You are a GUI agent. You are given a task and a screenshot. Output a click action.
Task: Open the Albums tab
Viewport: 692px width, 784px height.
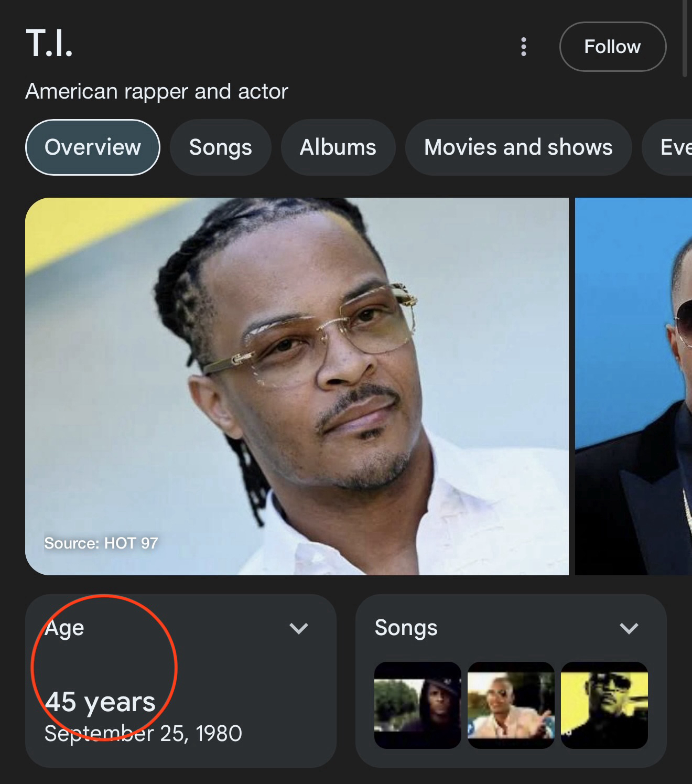pos(338,147)
